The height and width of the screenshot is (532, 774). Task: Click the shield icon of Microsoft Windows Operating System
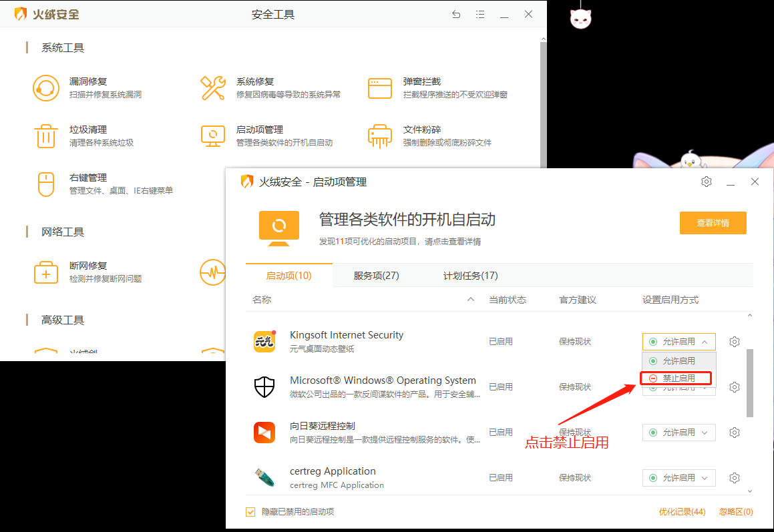[x=264, y=387]
